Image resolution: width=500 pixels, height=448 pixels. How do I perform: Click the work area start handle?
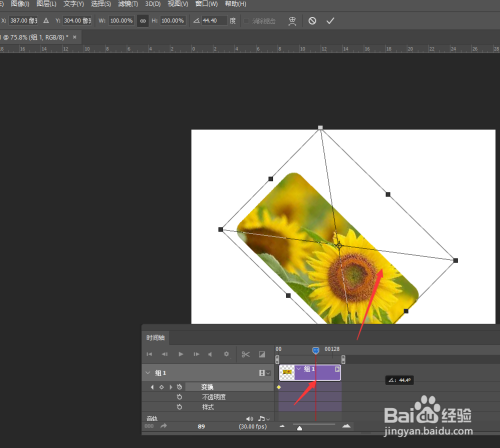click(x=277, y=359)
